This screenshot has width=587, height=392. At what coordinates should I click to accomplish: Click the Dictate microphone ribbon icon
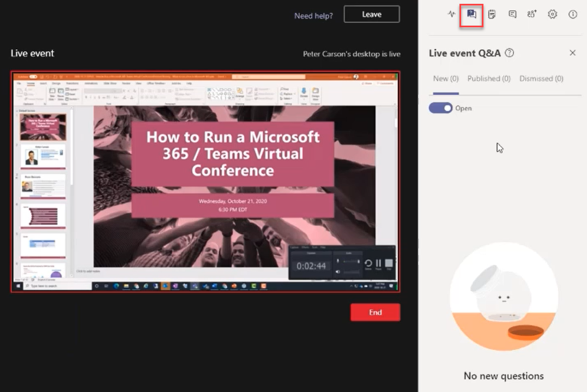(x=304, y=94)
